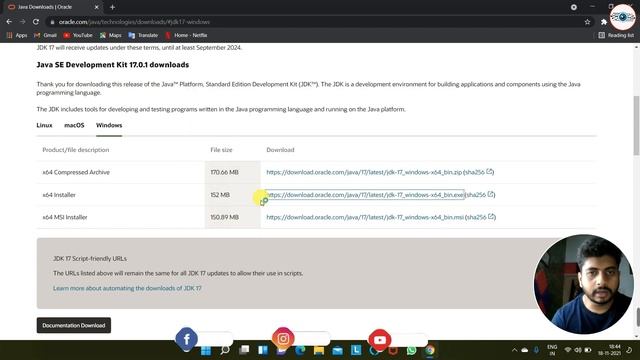Open the blue L app on taskbar

pos(356,350)
